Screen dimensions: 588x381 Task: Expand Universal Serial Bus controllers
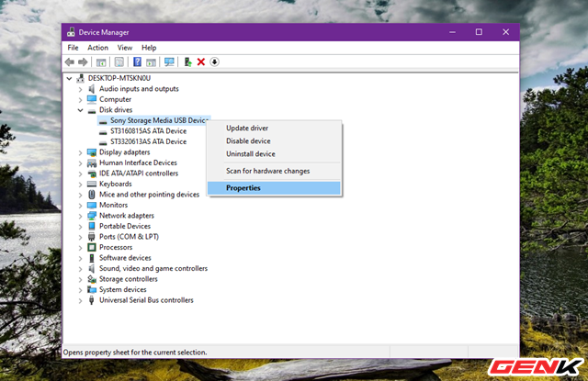click(81, 300)
